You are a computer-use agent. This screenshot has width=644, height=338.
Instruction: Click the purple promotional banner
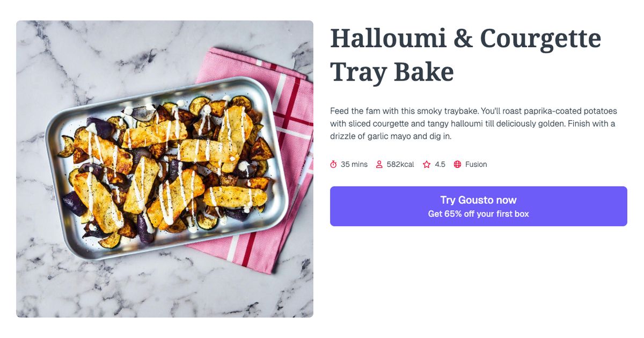click(478, 207)
